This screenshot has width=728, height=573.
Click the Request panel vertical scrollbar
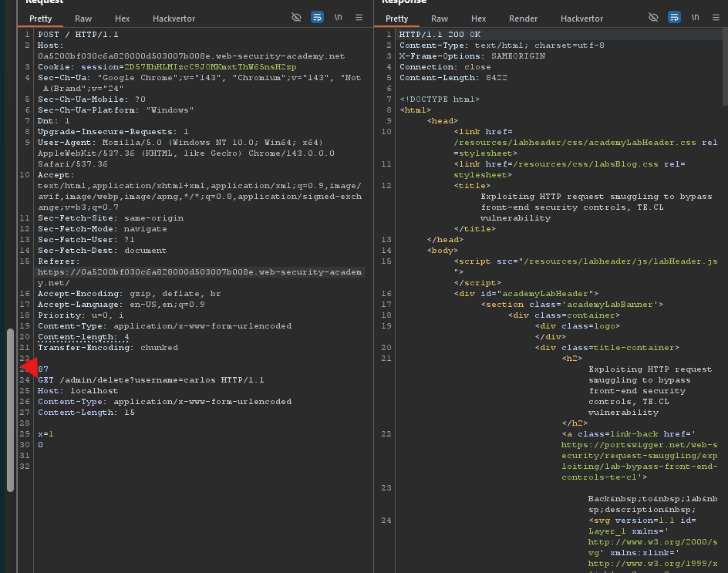tap(10, 410)
